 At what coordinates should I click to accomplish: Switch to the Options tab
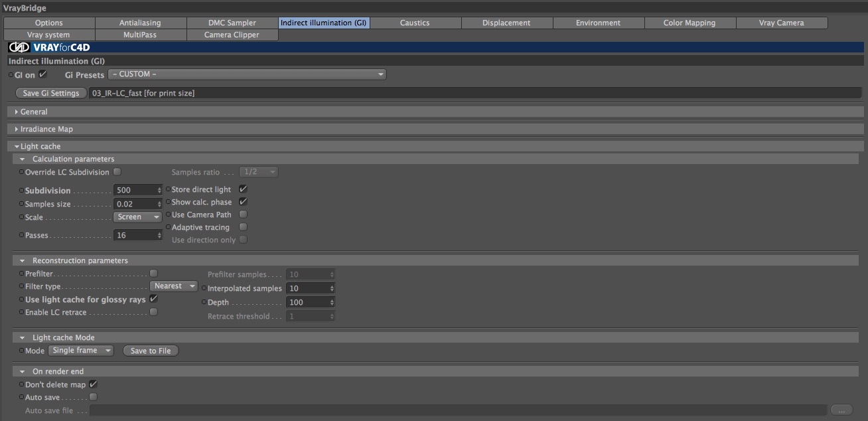click(x=49, y=23)
